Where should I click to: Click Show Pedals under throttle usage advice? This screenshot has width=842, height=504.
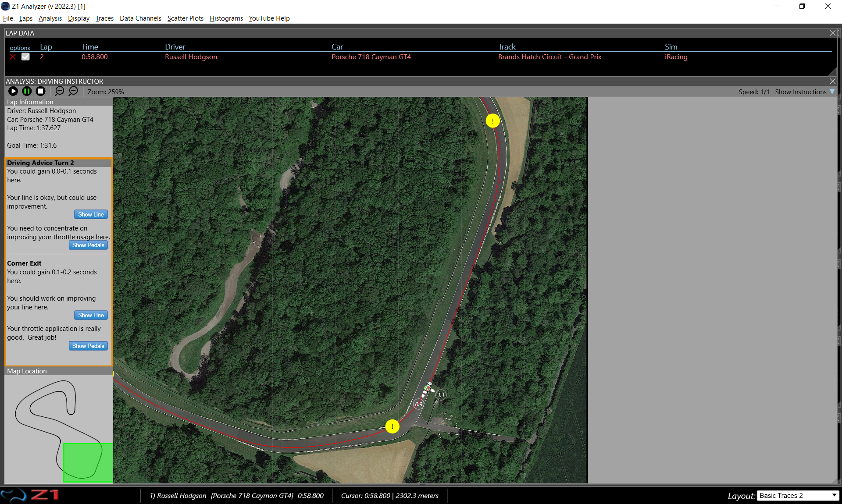[88, 245]
